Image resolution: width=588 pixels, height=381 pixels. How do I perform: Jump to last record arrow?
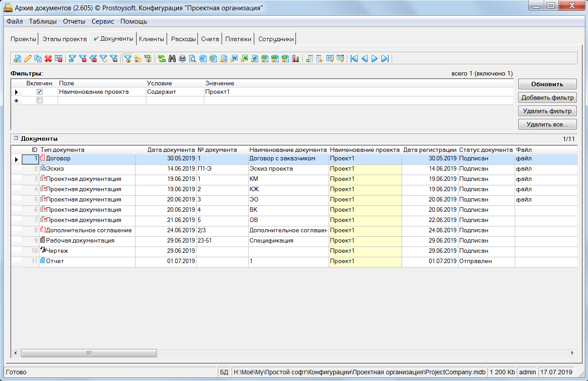coord(385,59)
